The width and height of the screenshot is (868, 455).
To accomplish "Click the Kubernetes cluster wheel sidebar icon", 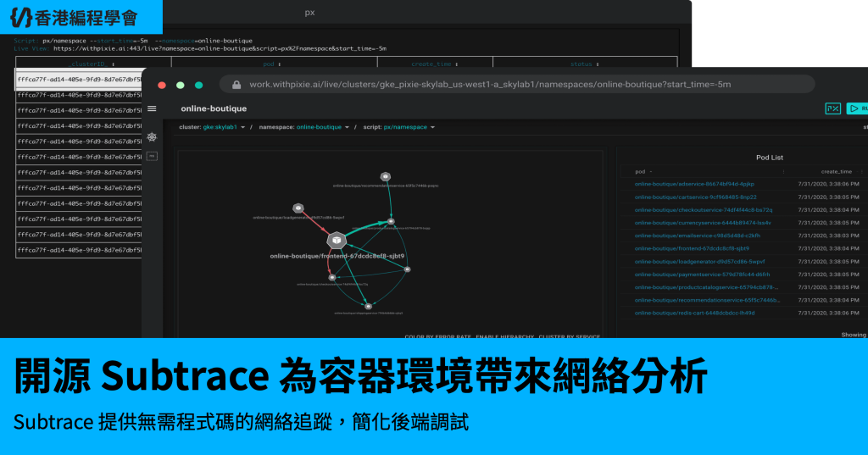I will pyautogui.click(x=152, y=136).
